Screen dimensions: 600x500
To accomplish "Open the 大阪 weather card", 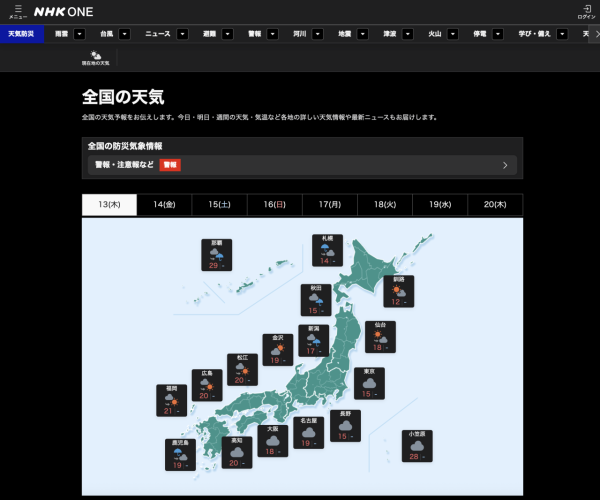I will tap(272, 441).
